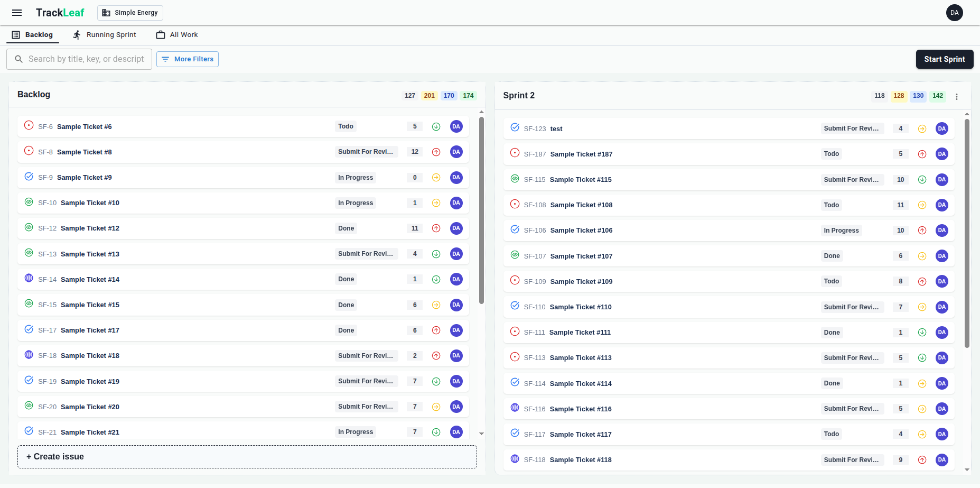Click Sprint 2 green badge 142
This screenshot has width=980, height=488.
pos(938,96)
